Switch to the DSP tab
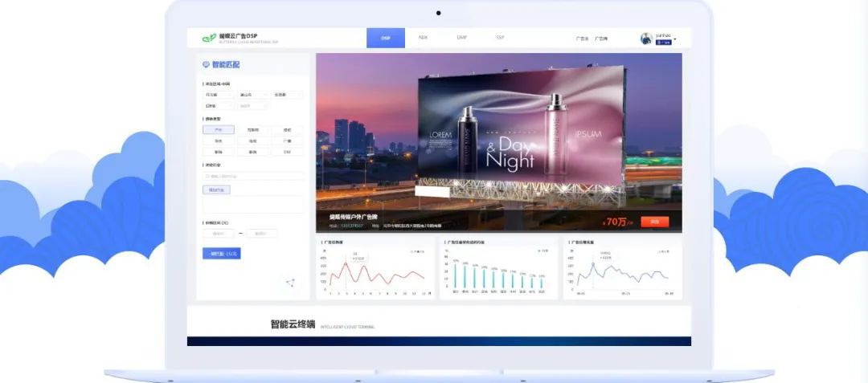Image resolution: width=868 pixels, height=383 pixels. (x=386, y=38)
